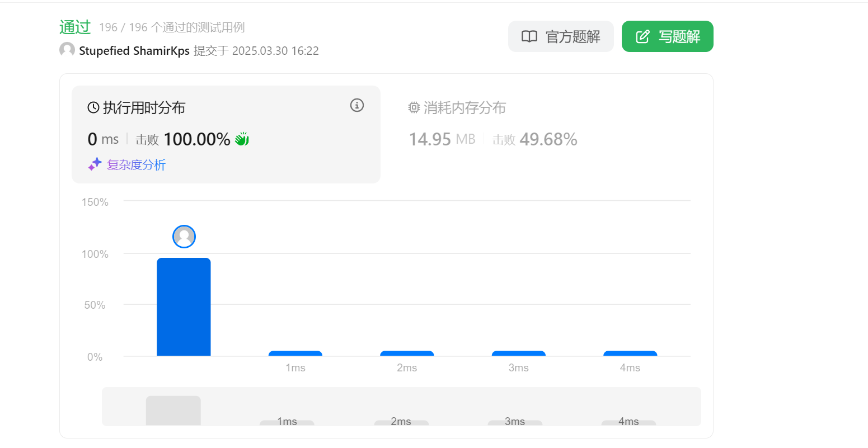Click the sparkle icon beside 复杂度分析
The image size is (868, 448).
click(95, 164)
